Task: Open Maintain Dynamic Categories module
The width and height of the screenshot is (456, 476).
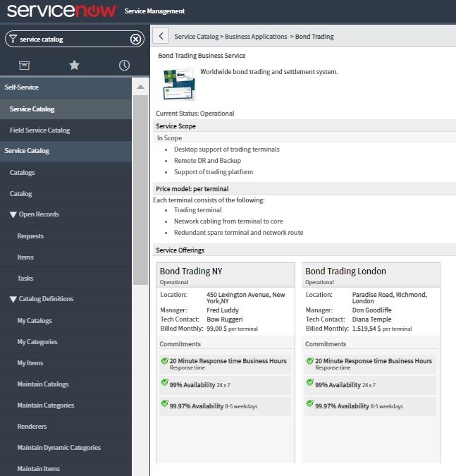Action: (x=66, y=448)
